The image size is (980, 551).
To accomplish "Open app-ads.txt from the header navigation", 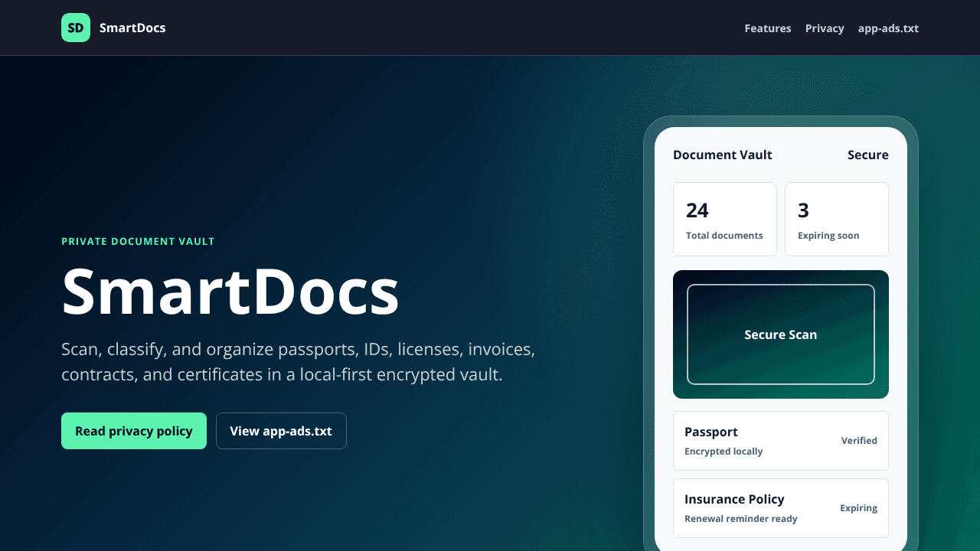I will coord(888,28).
